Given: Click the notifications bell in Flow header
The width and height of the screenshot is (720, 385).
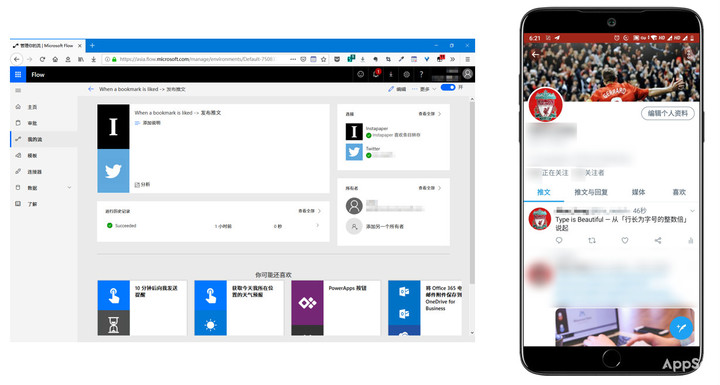Looking at the screenshot, I should coord(376,74).
